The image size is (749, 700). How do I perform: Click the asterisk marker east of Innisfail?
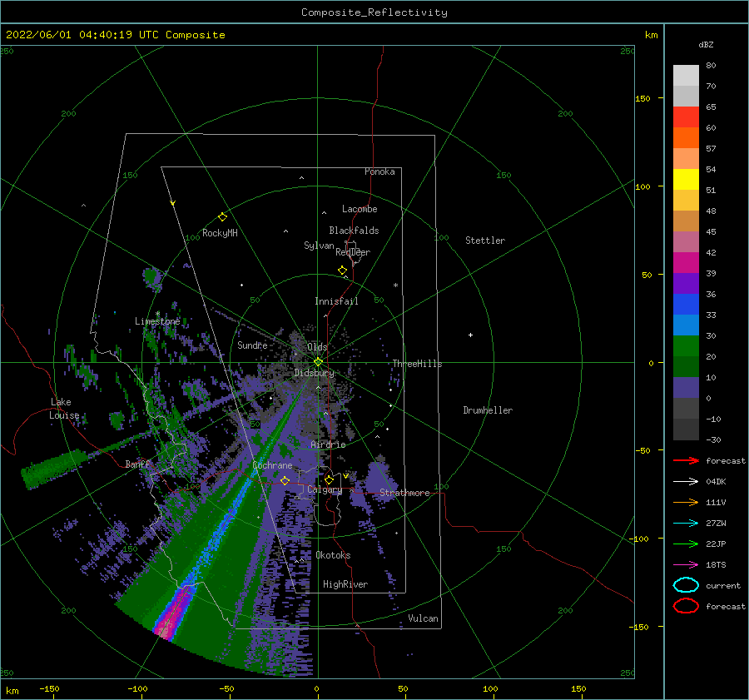(395, 285)
